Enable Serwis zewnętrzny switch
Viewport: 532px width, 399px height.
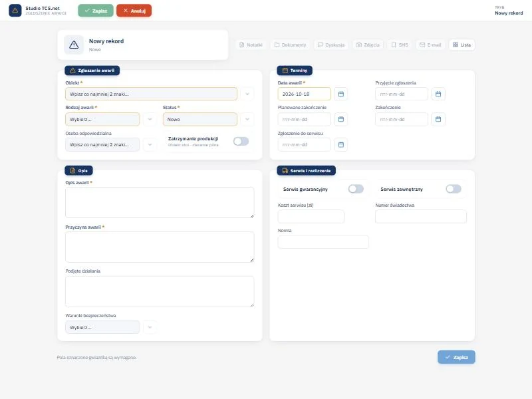tap(454, 189)
